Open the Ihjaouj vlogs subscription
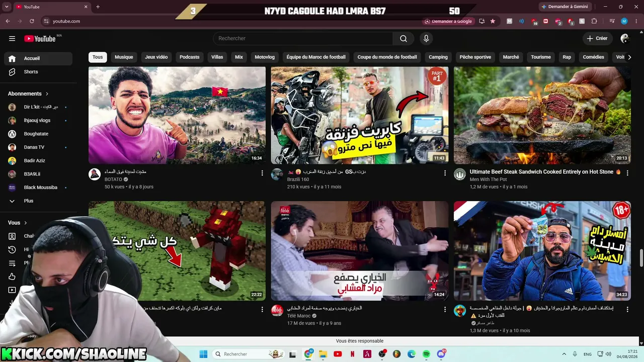Image resolution: width=644 pixels, height=362 pixels. pyautogui.click(x=38, y=121)
